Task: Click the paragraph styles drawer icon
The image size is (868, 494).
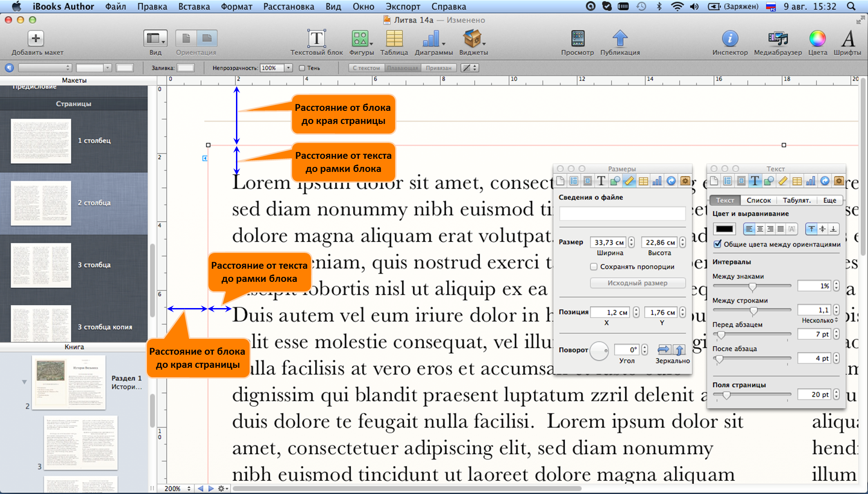Action: 9,68
